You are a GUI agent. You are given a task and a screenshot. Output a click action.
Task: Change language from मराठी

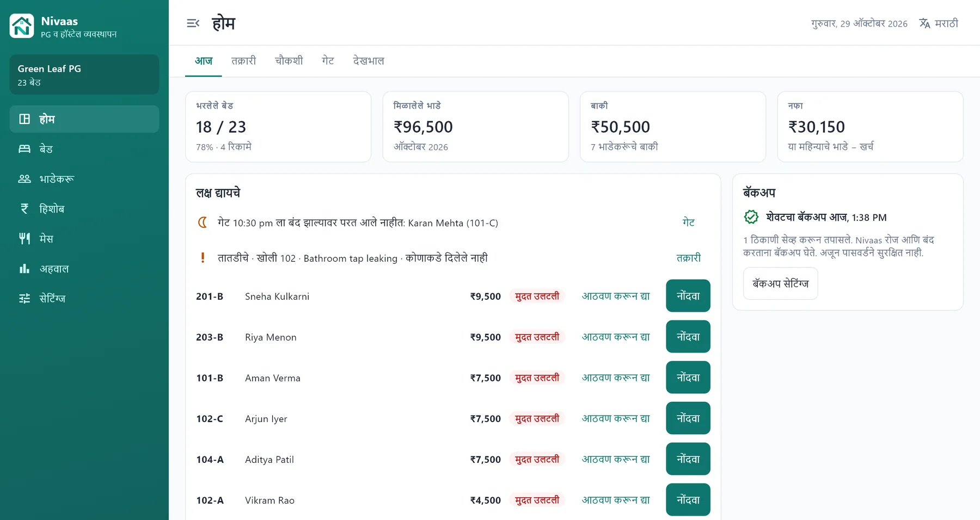click(939, 23)
